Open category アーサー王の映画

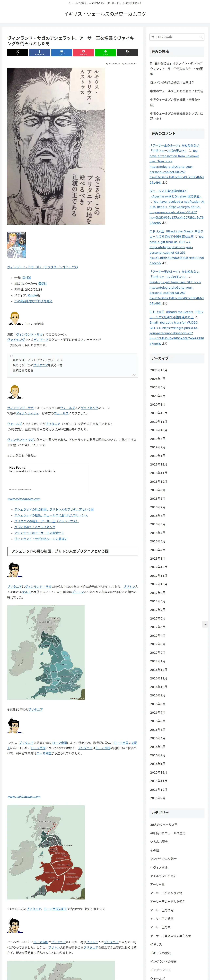click(162, 919)
